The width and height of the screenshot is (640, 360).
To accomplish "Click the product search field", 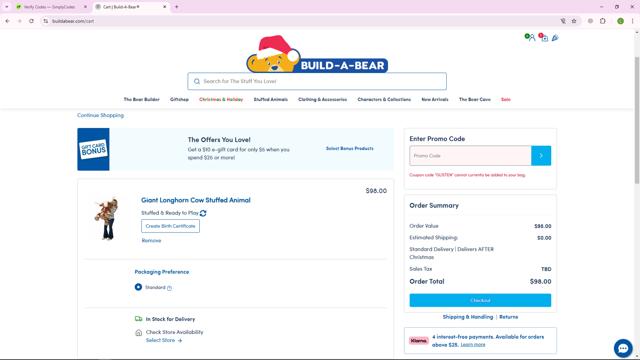I will point(317,81).
